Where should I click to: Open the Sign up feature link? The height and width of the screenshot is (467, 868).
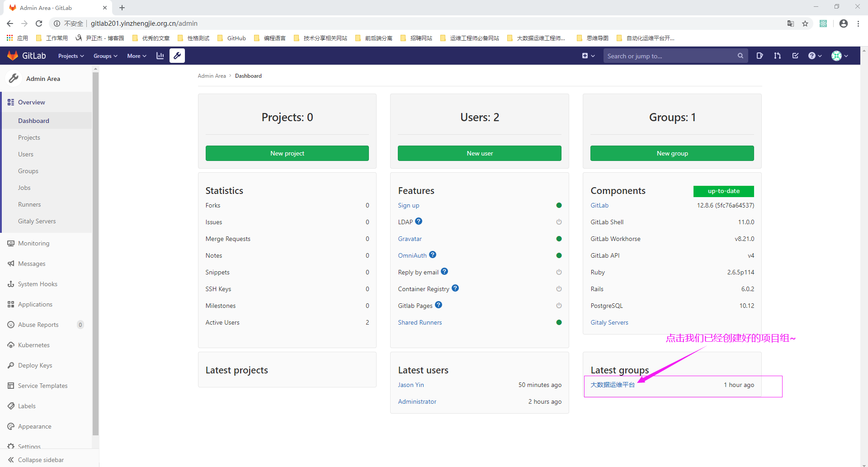coord(409,205)
